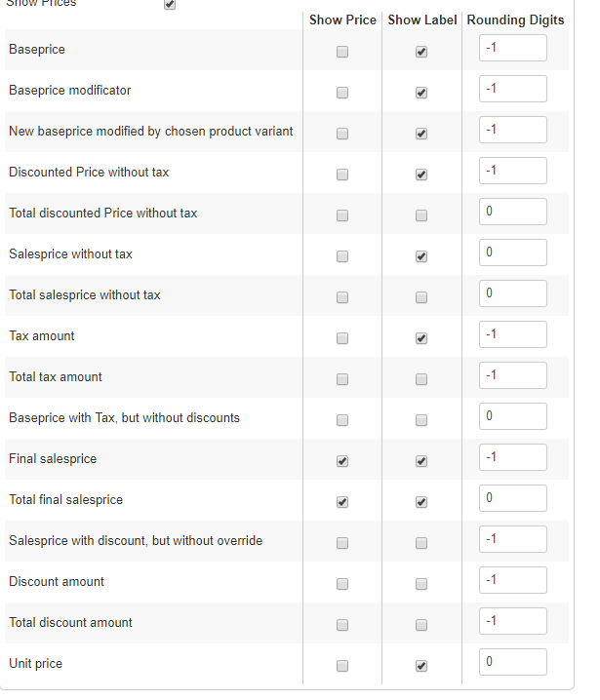Viewport: 600px width, 700px height.
Task: Click Rounding Digits box for Total discount amount
Action: pos(512,622)
